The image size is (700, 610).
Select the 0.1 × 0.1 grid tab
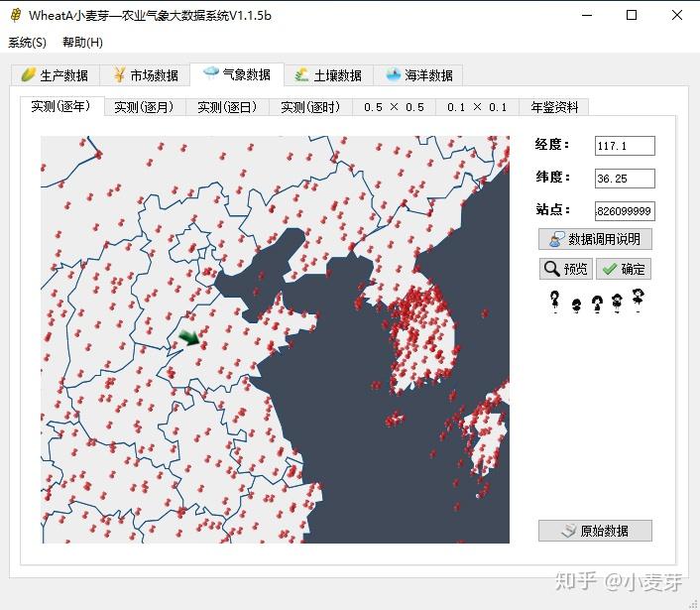477,107
